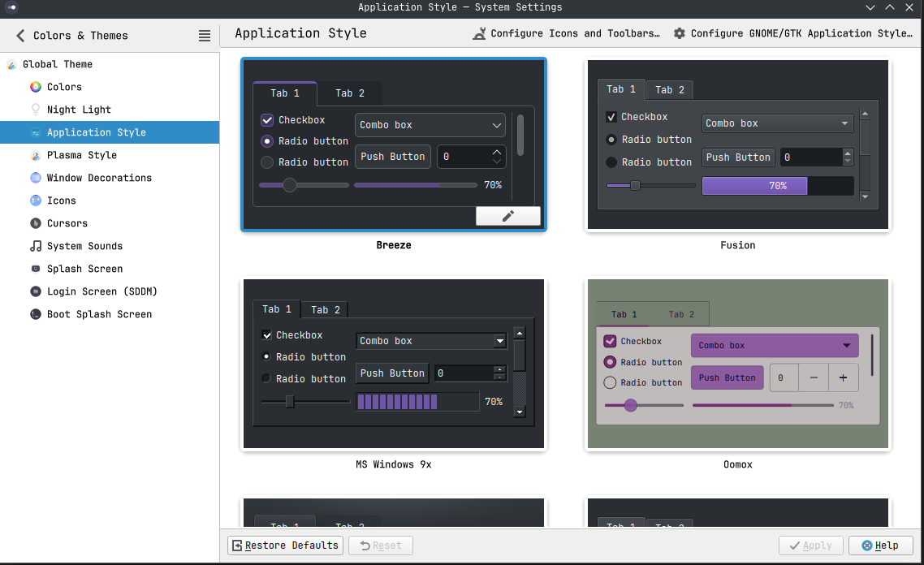Toggle the Checkbox in MS Windows 9x preview
This screenshot has width=924, height=565.
tap(267, 335)
